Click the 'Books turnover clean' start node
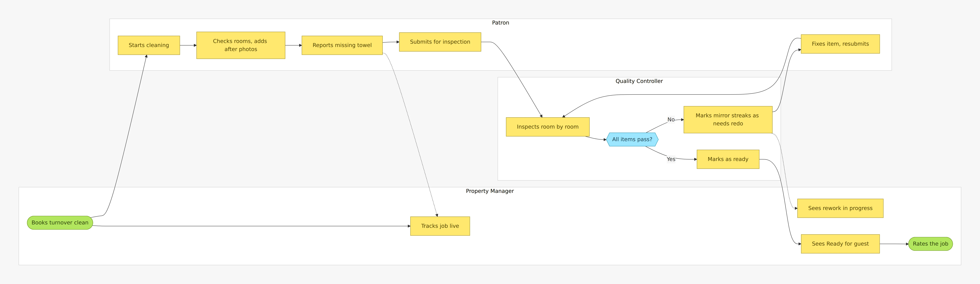The width and height of the screenshot is (980, 284). (60, 223)
